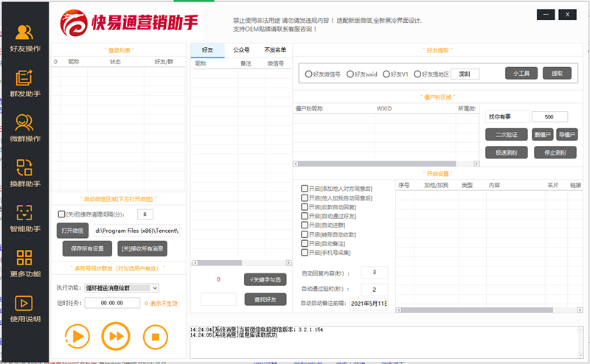Screen dimensions: 590x364
Task: Click the [关]接收所有消息 button
Action: 142,248
